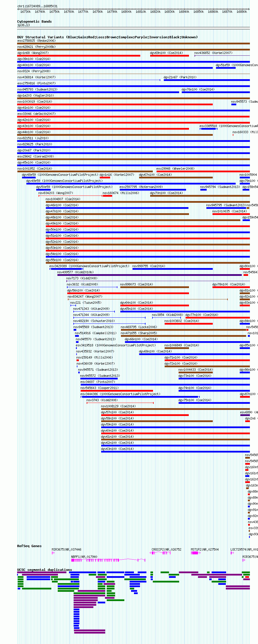Select nsv514916 (Campbell2011) variant
This screenshot has height=644, width=258.
coord(96,333)
